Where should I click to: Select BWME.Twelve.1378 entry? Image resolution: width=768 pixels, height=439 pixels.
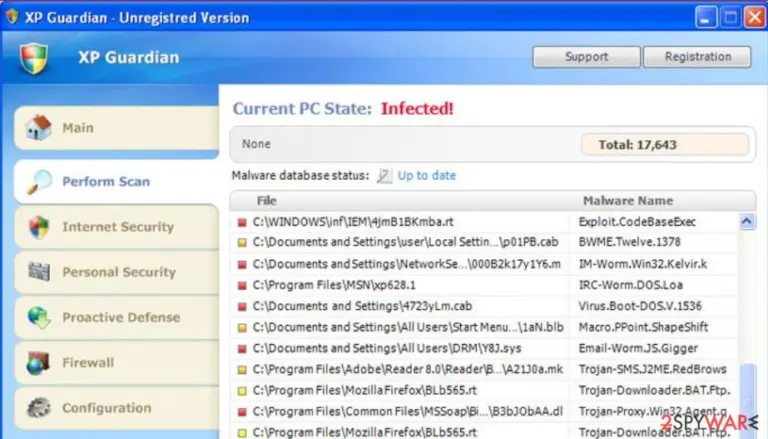[x=629, y=242]
